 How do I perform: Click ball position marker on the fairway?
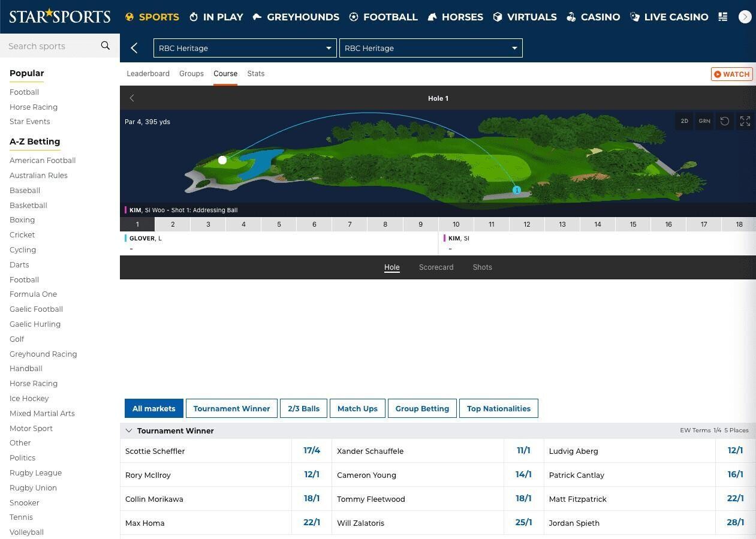coord(516,190)
